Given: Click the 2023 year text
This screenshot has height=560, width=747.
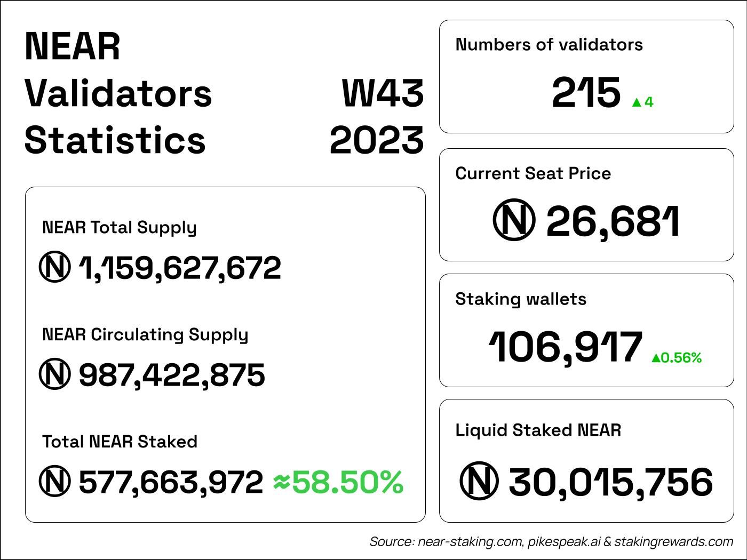Looking at the screenshot, I should coord(377,141).
